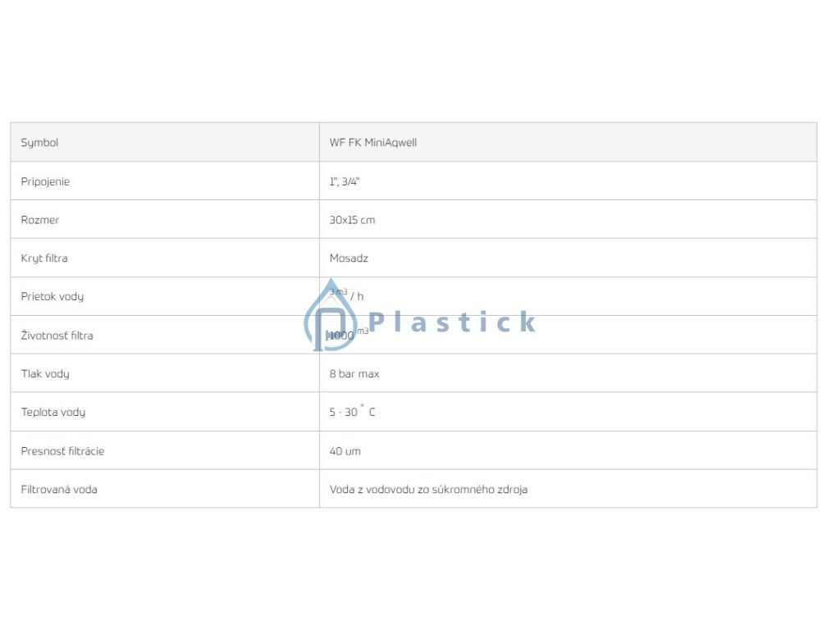Screen dimensions: 840x630
Task: Select the Životnosť filtra label
Action: click(x=57, y=336)
